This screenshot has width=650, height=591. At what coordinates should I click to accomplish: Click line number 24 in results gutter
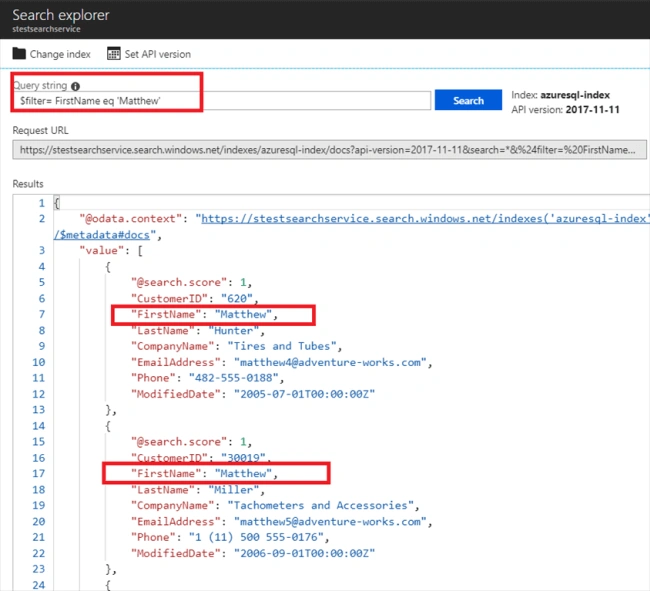39,585
